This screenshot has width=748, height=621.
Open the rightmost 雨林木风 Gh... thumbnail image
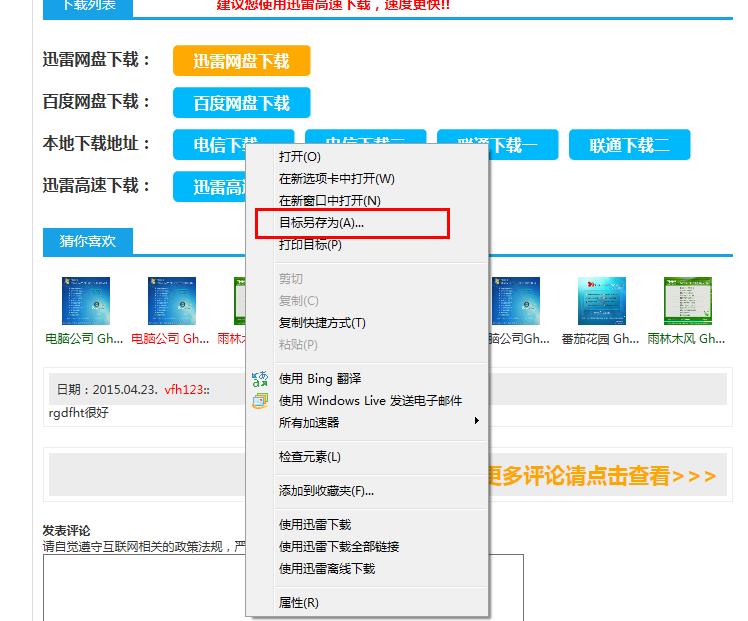pos(688,302)
